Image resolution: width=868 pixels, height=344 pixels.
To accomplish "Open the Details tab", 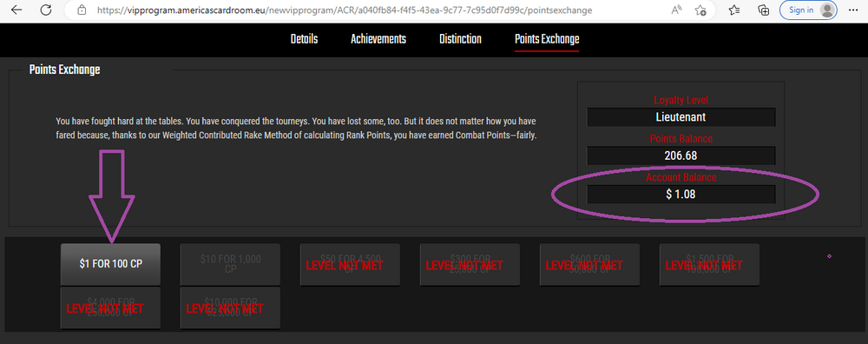I will (x=304, y=39).
